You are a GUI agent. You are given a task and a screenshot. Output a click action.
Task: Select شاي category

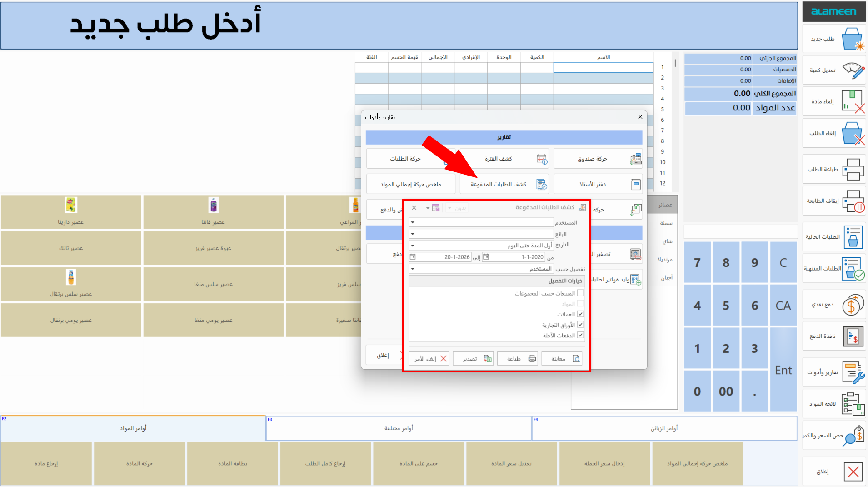coord(667,241)
